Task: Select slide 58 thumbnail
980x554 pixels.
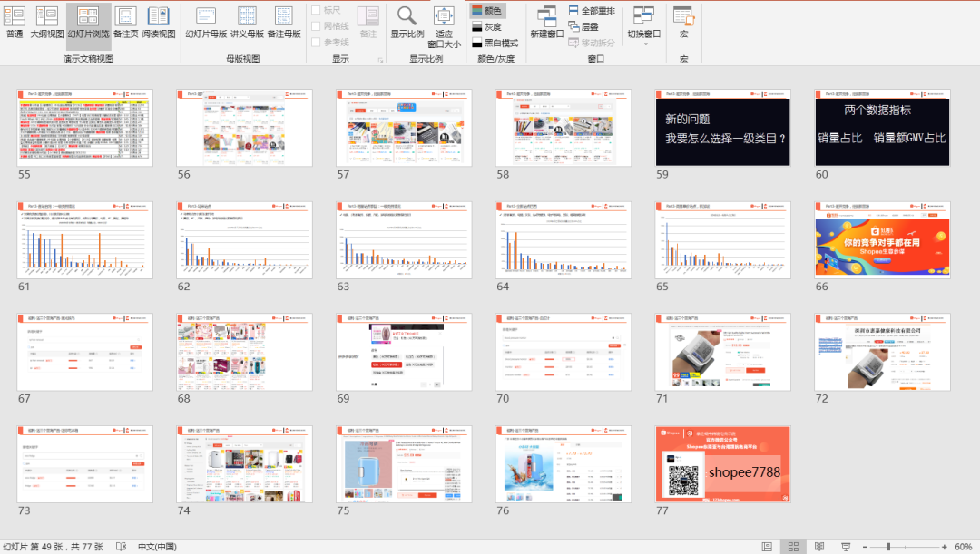Action: [x=563, y=128]
